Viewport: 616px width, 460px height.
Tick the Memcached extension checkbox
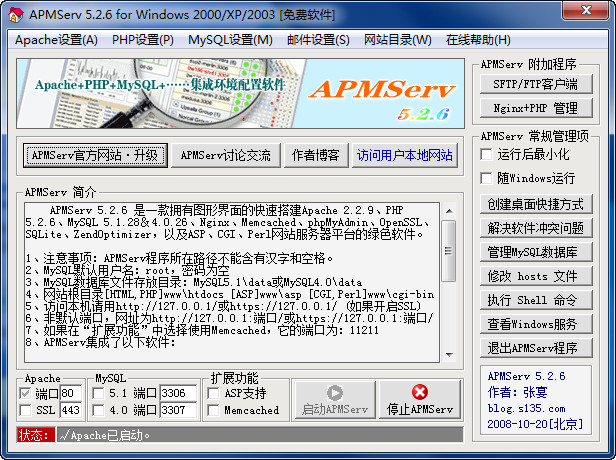214,411
